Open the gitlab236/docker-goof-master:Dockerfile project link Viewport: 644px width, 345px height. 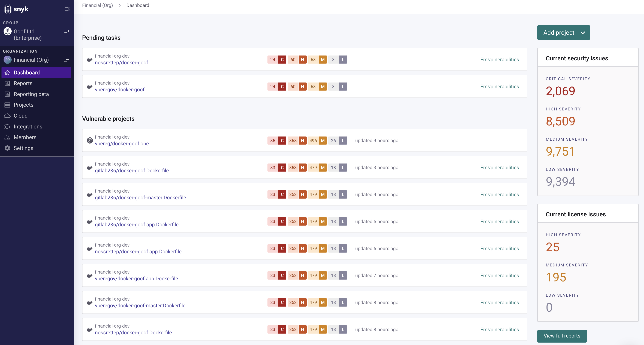point(140,198)
